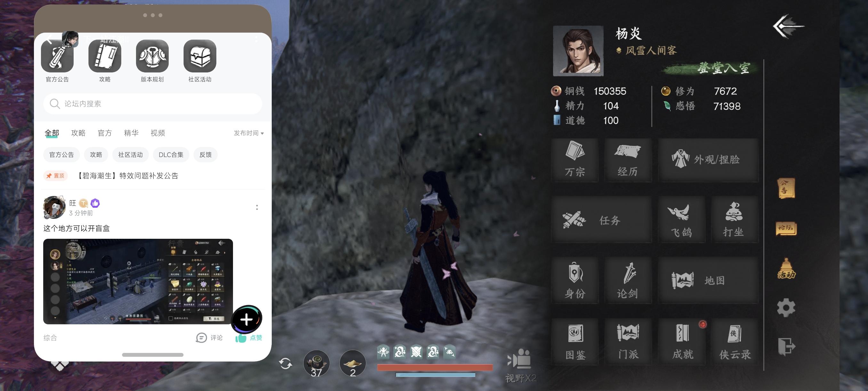Close menu with the back arrow

point(787,26)
